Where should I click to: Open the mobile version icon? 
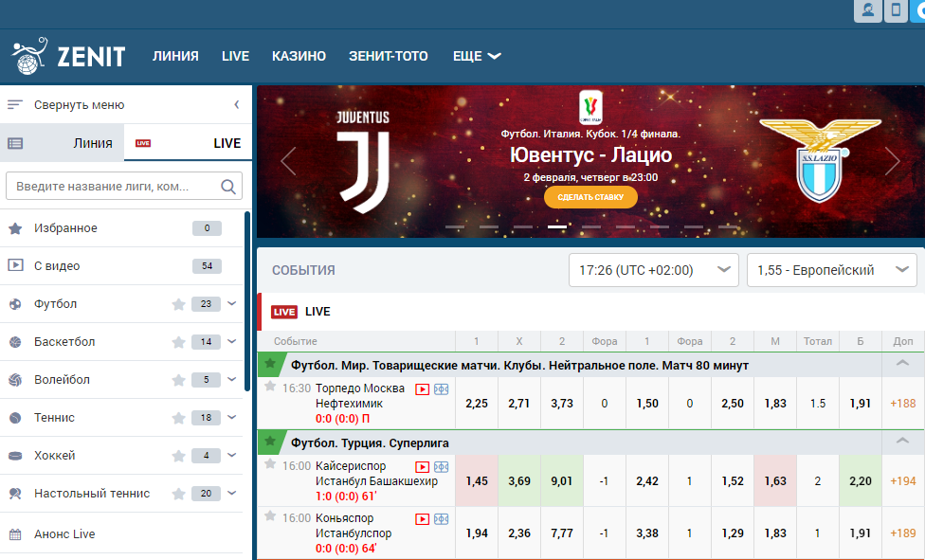tap(896, 10)
